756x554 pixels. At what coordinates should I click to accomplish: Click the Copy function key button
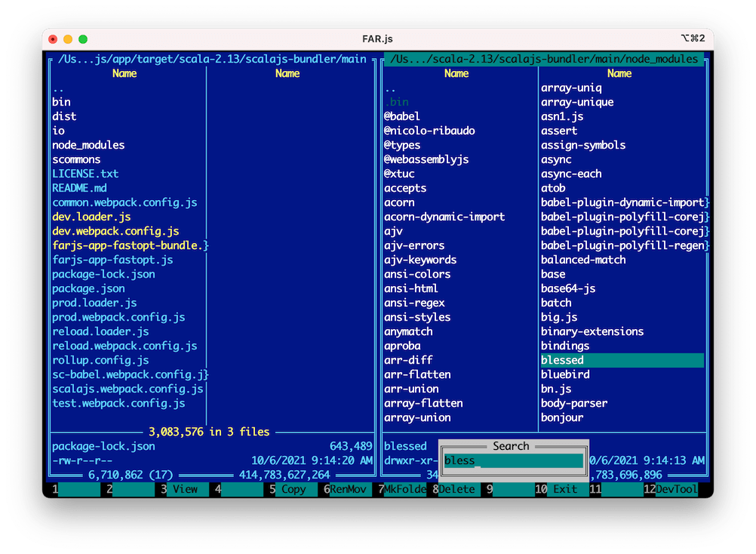(x=294, y=489)
